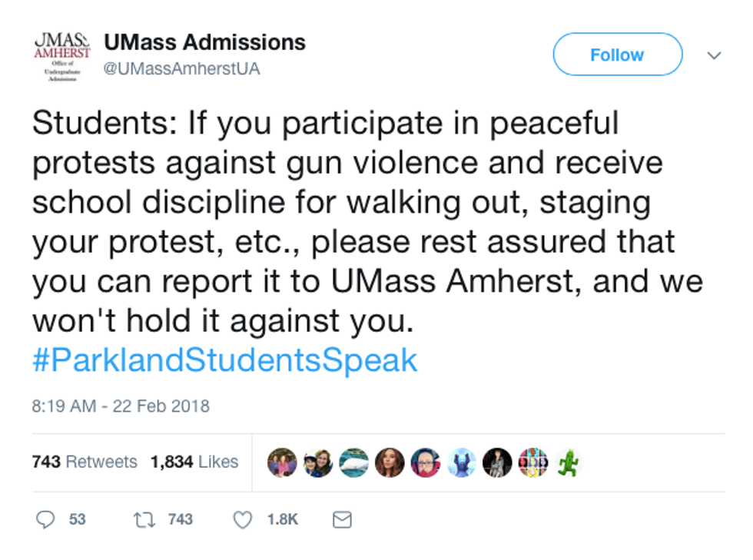Viewport: 753px width, 560px height.
Task: Click the 53 reply count
Action: tap(77, 520)
